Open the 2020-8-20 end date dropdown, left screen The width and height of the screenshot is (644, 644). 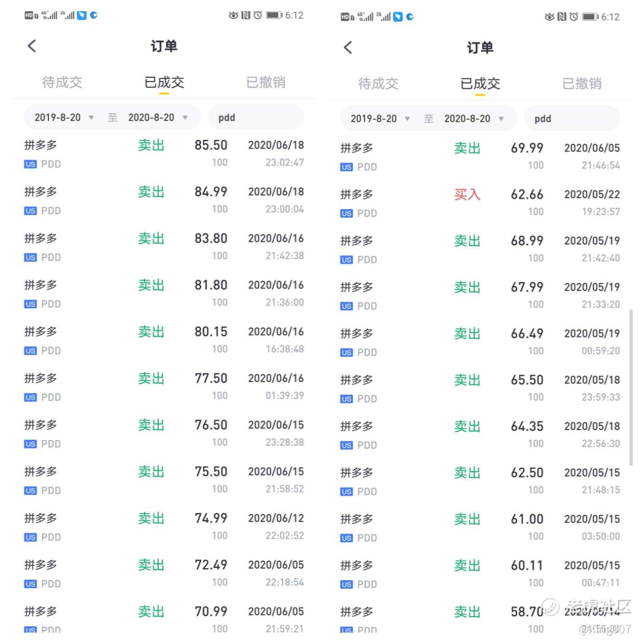(x=158, y=118)
